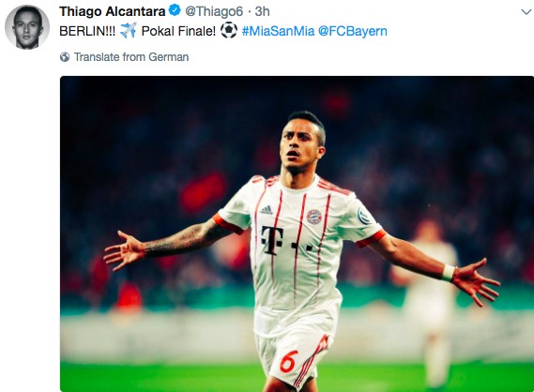Click the globe translate icon
This screenshot has height=392, width=534.
[x=65, y=57]
